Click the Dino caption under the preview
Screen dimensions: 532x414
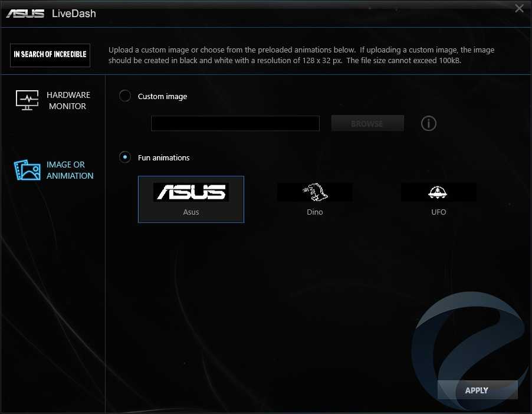(x=315, y=212)
